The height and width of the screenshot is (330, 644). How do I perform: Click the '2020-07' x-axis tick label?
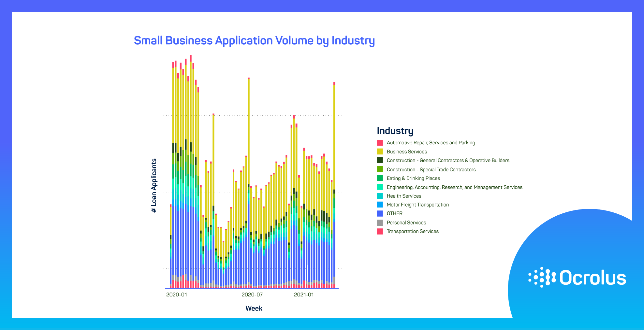coord(252,294)
